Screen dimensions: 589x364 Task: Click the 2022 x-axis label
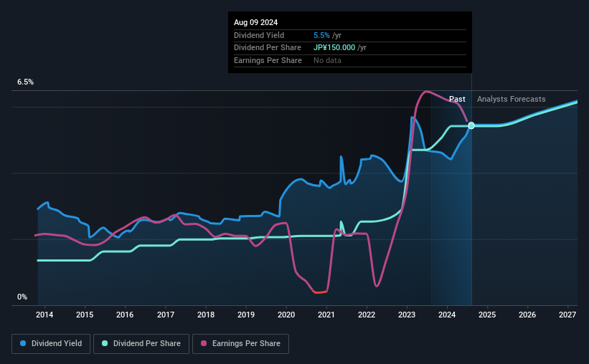coord(367,315)
